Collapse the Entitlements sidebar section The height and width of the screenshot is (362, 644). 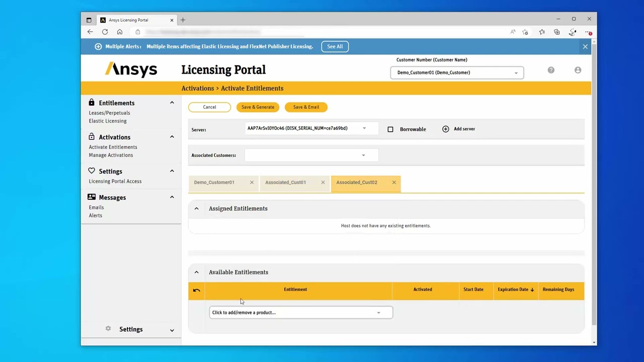pos(172,103)
